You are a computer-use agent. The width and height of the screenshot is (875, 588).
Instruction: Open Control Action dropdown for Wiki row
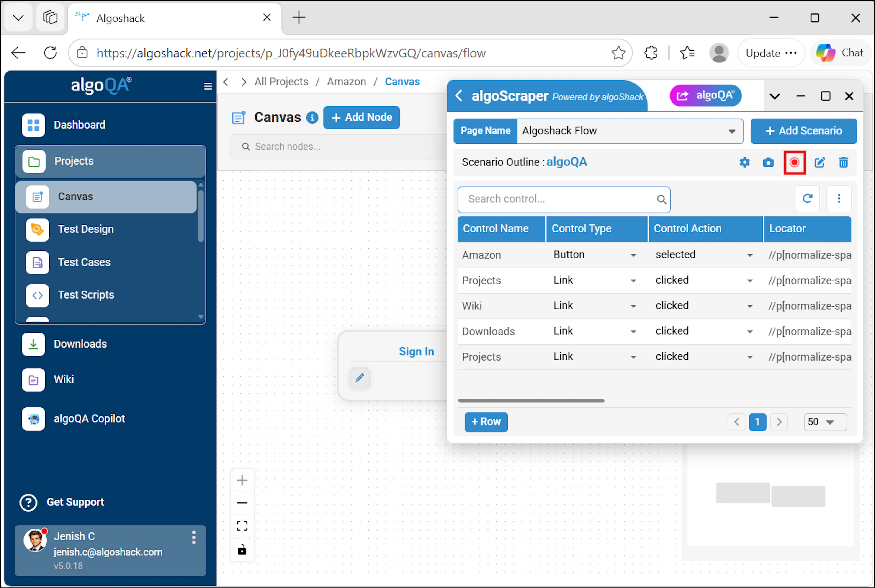click(750, 306)
